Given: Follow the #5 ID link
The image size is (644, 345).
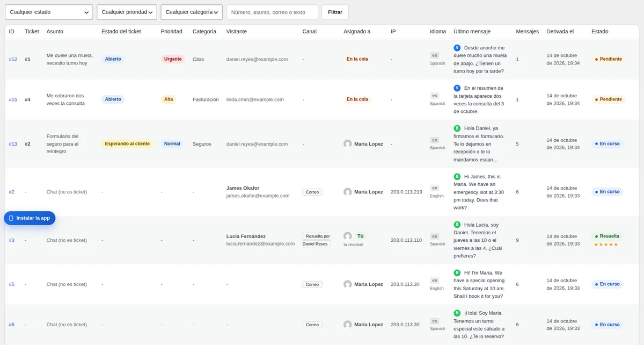Looking at the screenshot, I should (12, 284).
